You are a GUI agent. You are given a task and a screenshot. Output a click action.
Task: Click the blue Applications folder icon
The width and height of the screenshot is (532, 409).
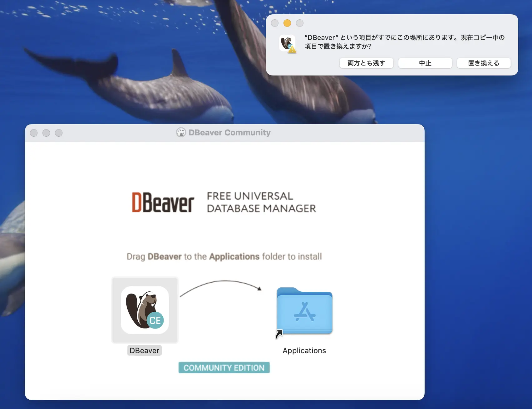point(304,311)
